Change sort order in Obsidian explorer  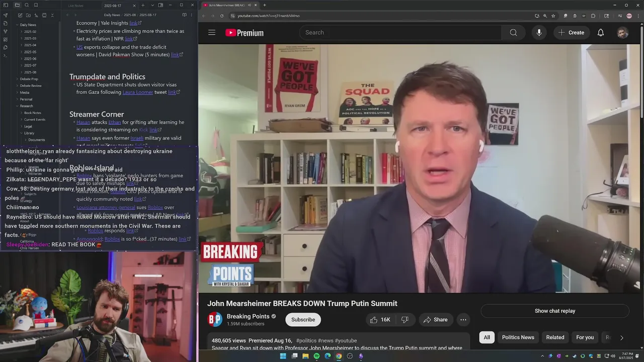tap(36, 16)
